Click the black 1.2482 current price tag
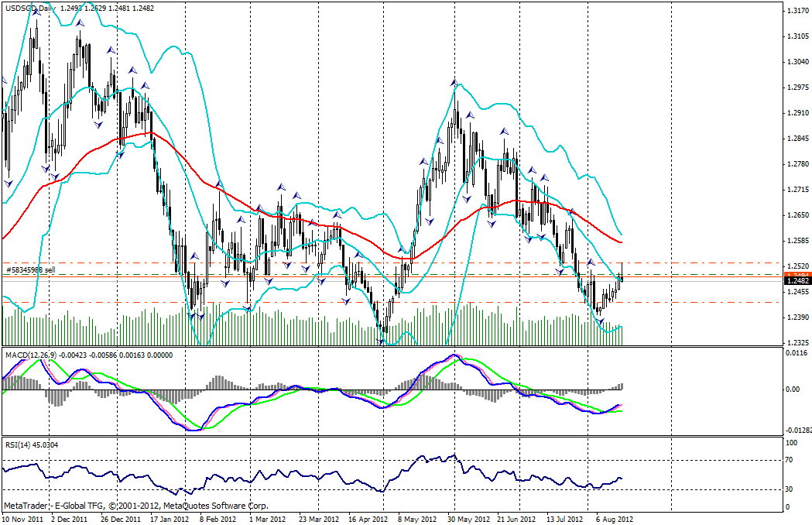 point(798,281)
